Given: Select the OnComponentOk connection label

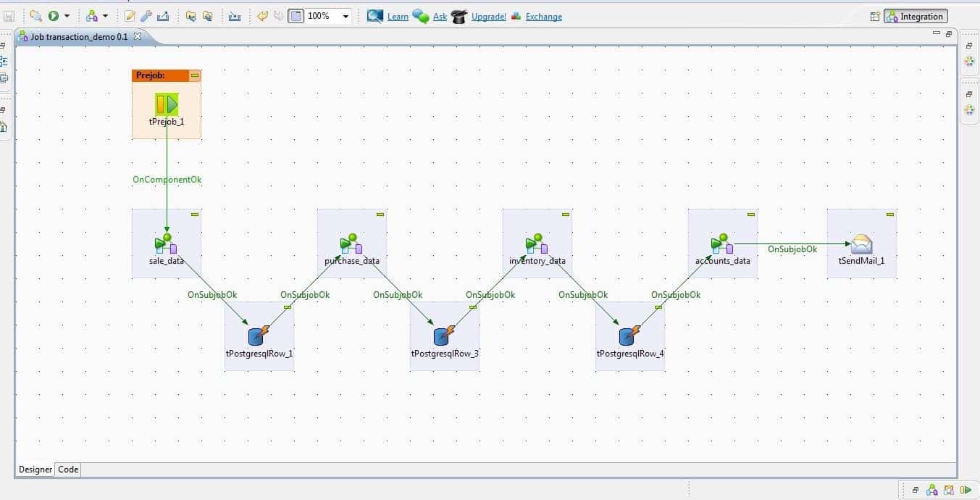Looking at the screenshot, I should coord(167,179).
